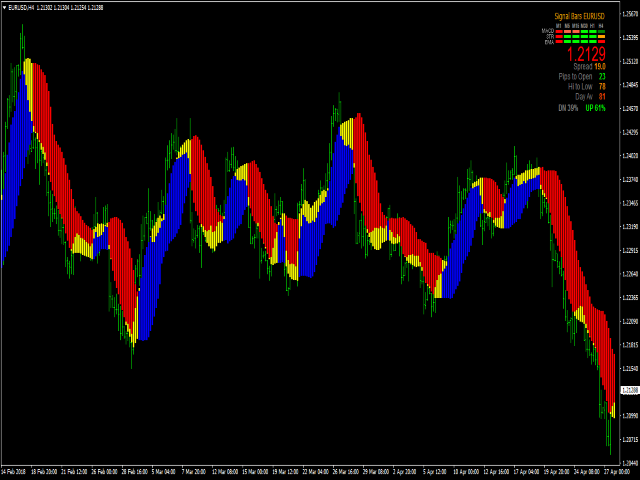This screenshot has height=480, width=640.
Task: Select the MACD M1 signal cell
Action: pyautogui.click(x=559, y=31)
